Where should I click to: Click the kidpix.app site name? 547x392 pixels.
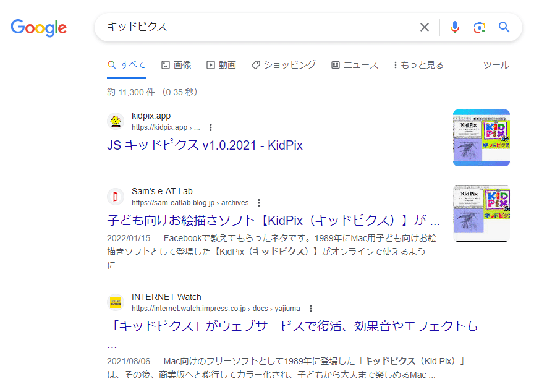point(151,116)
